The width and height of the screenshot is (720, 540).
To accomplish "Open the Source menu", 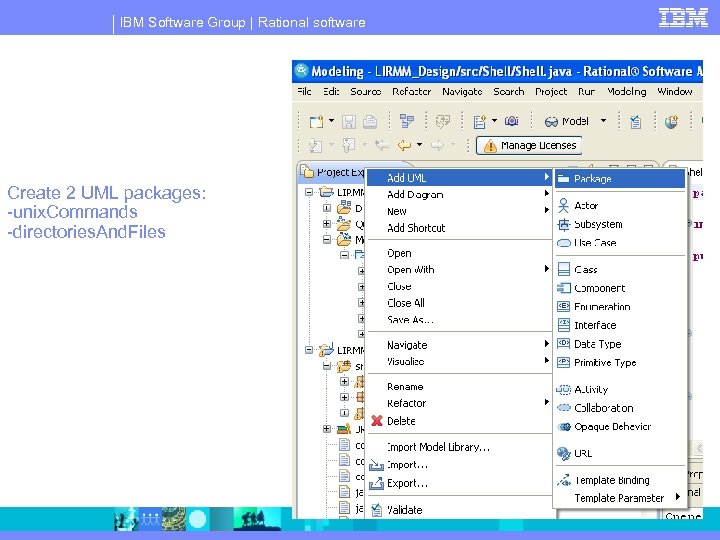I will tap(366, 91).
